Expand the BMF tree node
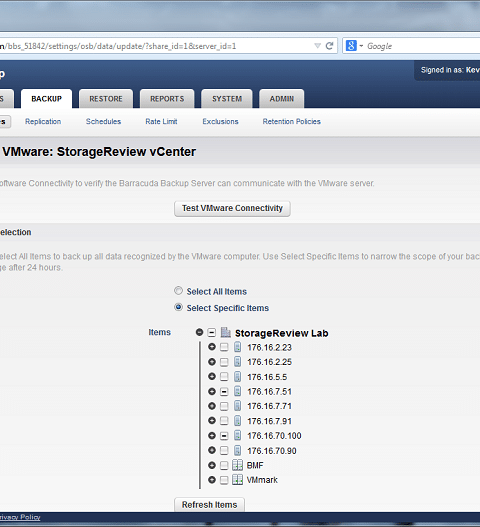480x527 pixels. tap(212, 465)
